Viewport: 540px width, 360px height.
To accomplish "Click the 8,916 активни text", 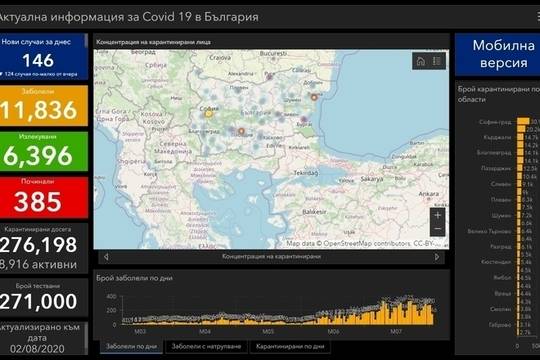I will click(38, 265).
